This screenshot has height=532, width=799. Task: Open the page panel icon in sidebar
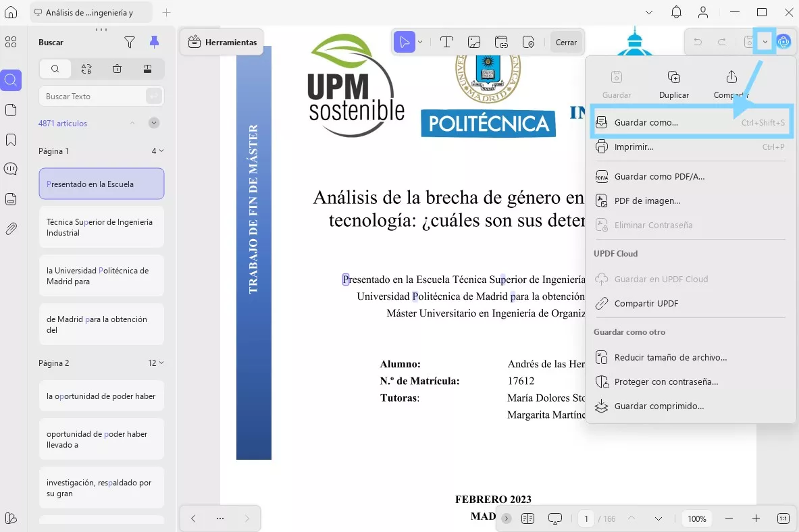click(x=11, y=110)
